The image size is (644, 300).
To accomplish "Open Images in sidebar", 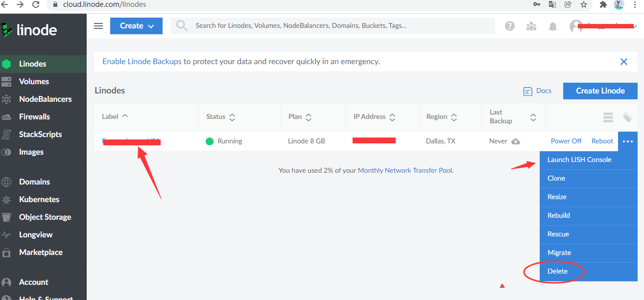I will point(43,152).
